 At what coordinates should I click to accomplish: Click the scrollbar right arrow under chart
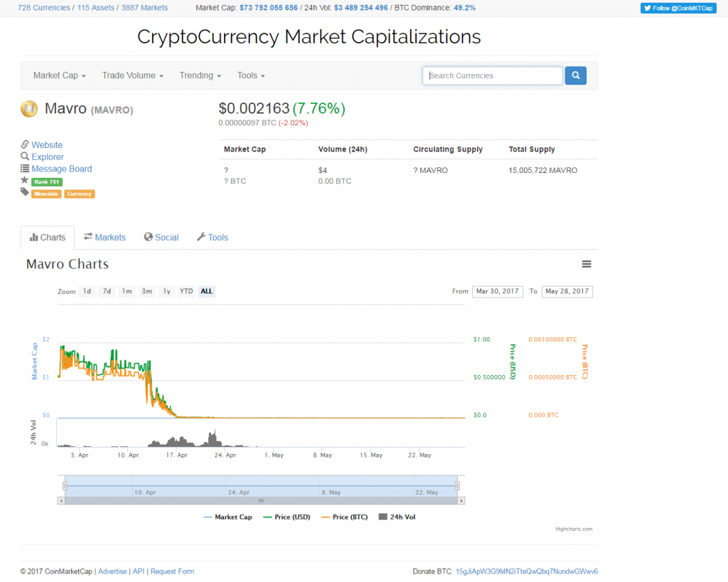coord(461,500)
